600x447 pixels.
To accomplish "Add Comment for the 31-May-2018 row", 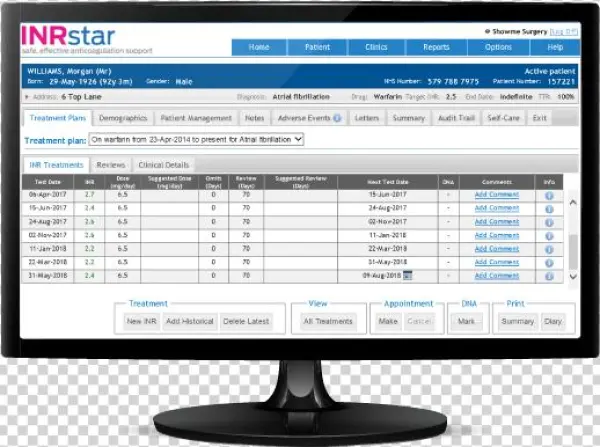I will click(x=497, y=276).
